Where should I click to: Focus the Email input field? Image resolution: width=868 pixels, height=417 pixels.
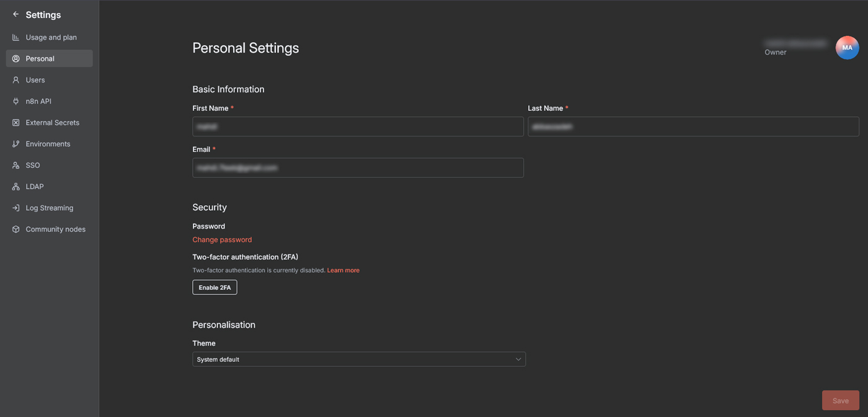[x=358, y=168]
